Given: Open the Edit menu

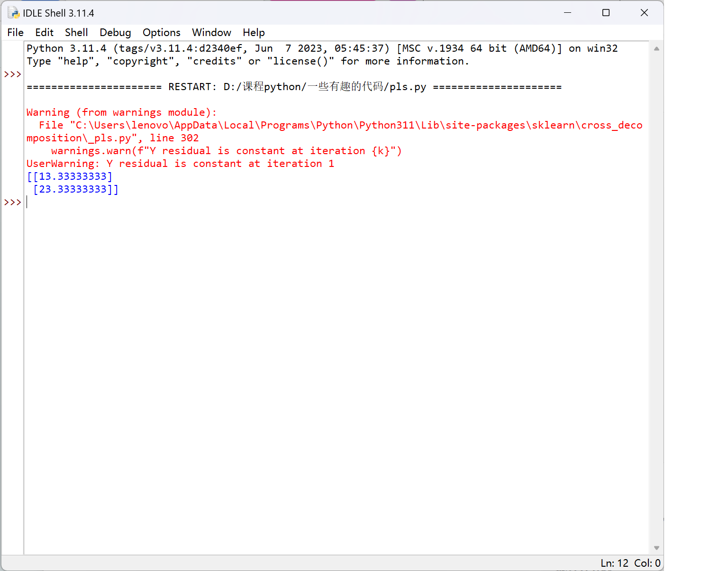Looking at the screenshot, I should 44,32.
